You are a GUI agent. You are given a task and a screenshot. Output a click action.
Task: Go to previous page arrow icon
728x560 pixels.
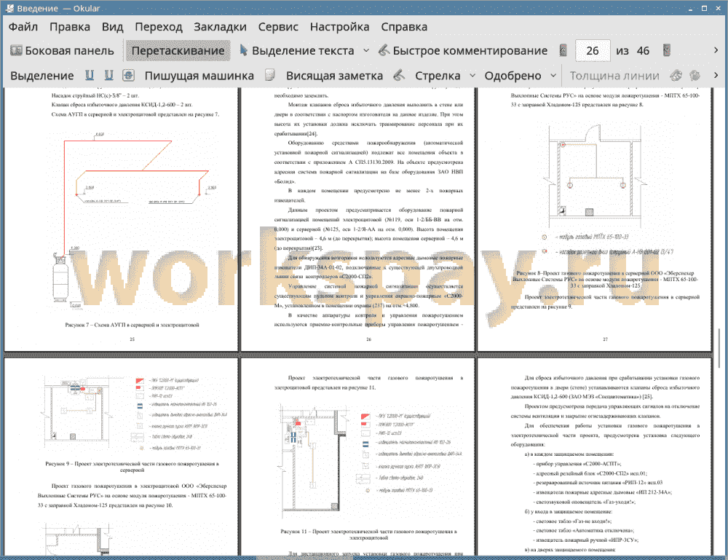tap(563, 51)
